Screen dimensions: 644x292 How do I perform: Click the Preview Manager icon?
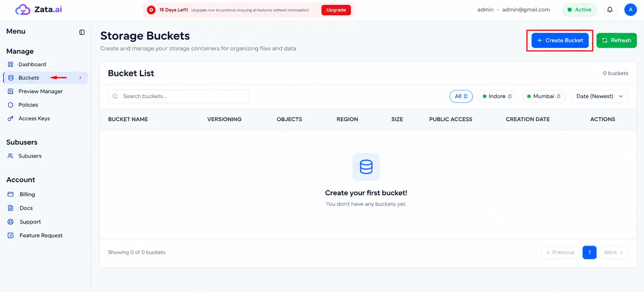pyautogui.click(x=10, y=91)
